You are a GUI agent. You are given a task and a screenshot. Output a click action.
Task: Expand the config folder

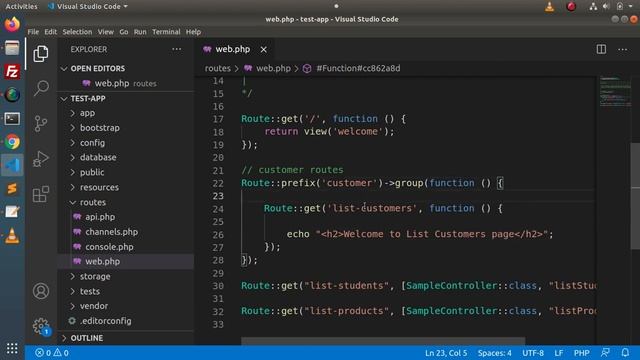[125, 142]
